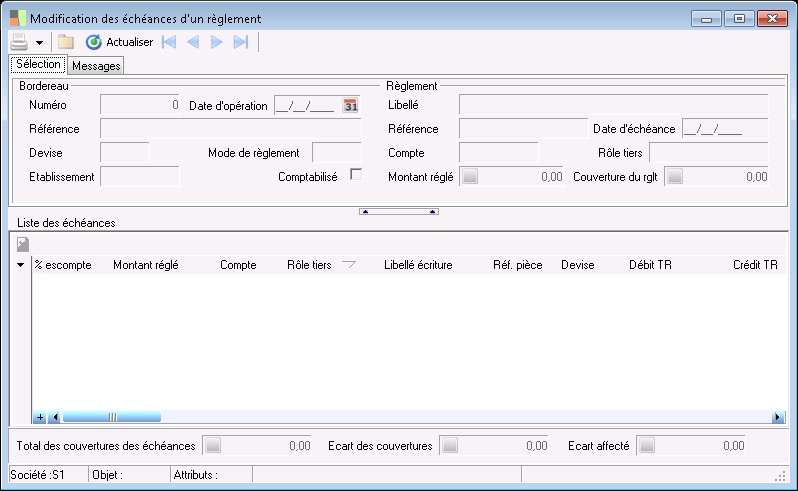Screen dimensions: 798x491
Task: Click the Mode de règlement field
Action: [x=336, y=153]
